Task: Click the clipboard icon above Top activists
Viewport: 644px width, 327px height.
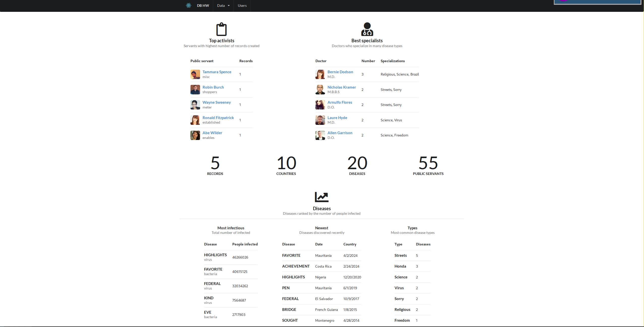Action: [x=221, y=29]
